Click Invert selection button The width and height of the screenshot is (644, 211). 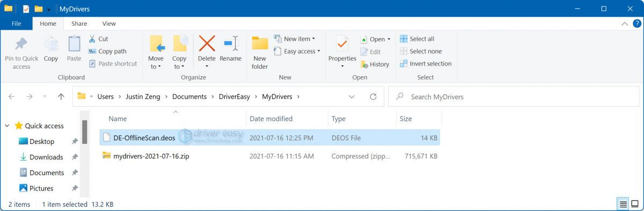(426, 63)
